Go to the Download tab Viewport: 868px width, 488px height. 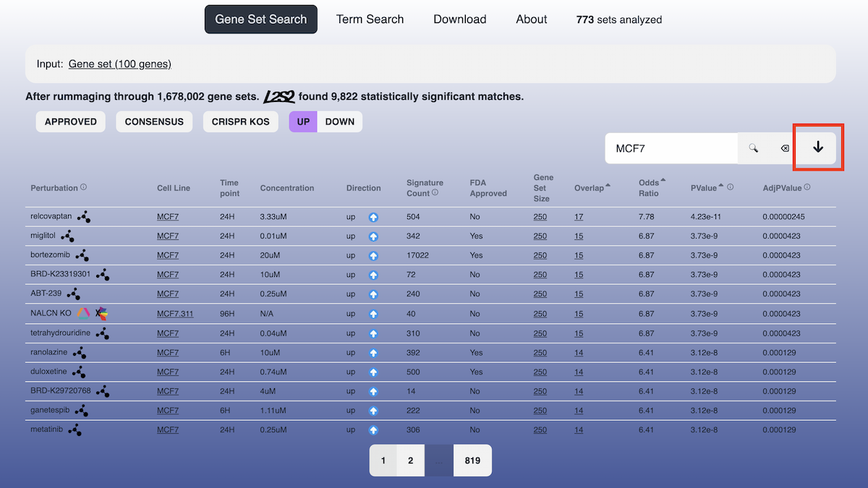click(x=459, y=20)
